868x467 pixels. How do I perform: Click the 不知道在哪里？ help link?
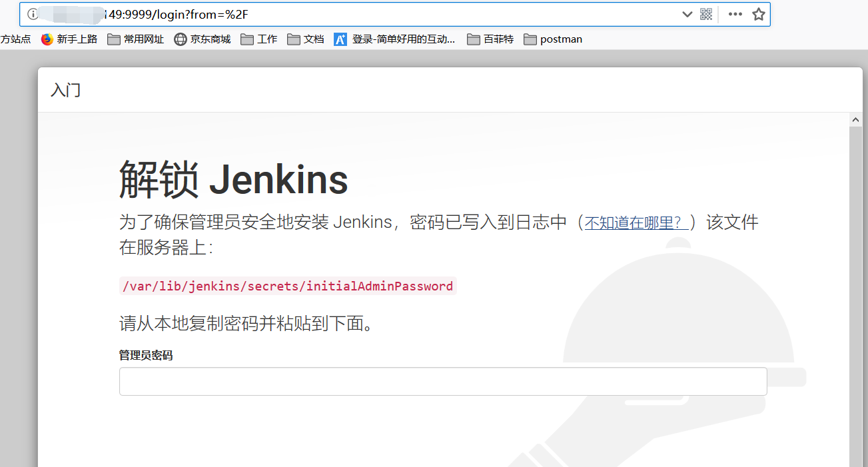click(637, 223)
